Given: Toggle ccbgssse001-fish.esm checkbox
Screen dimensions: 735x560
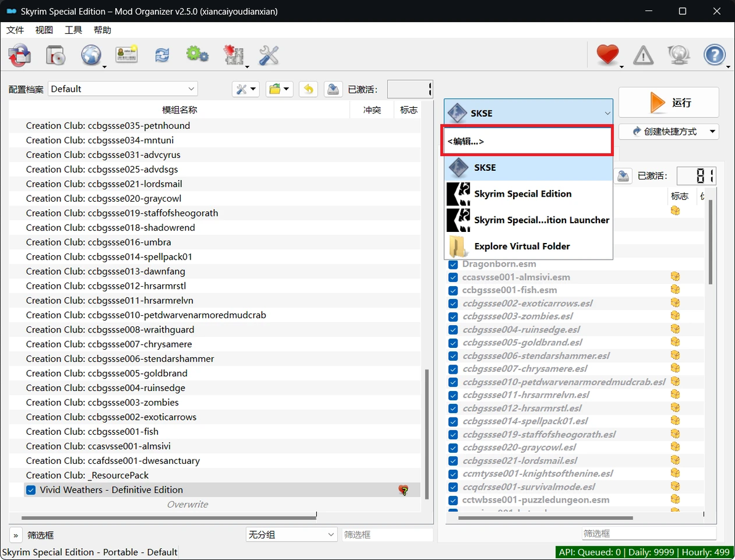Looking at the screenshot, I should point(453,290).
